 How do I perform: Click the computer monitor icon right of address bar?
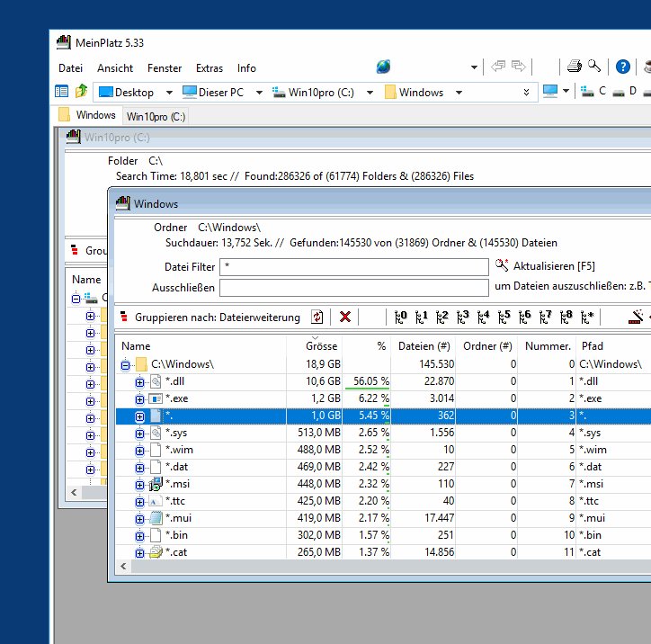tap(550, 91)
